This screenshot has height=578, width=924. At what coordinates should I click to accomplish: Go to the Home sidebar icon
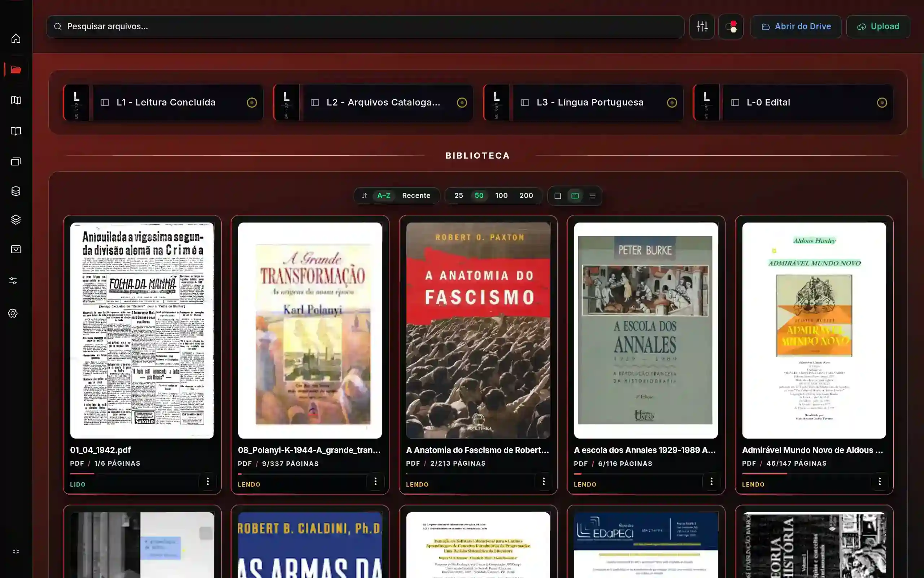pos(16,39)
